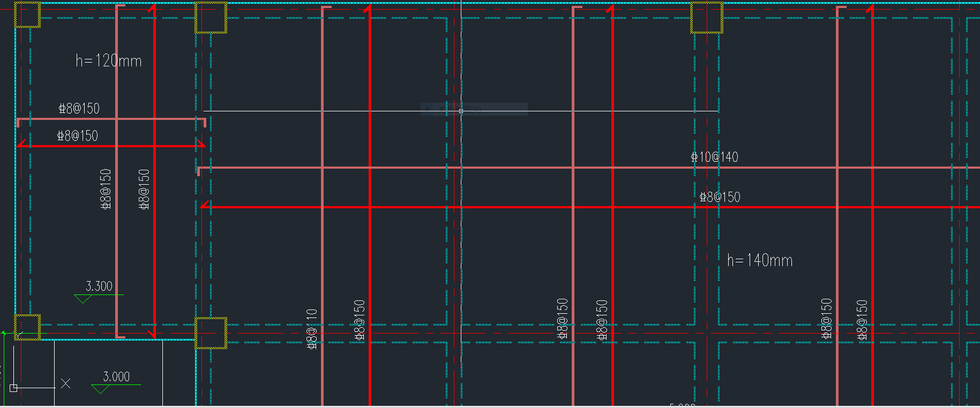Image resolution: width=980 pixels, height=408 pixels.
Task: Click the X marker beside UCS icon
Action: pyautogui.click(x=65, y=383)
